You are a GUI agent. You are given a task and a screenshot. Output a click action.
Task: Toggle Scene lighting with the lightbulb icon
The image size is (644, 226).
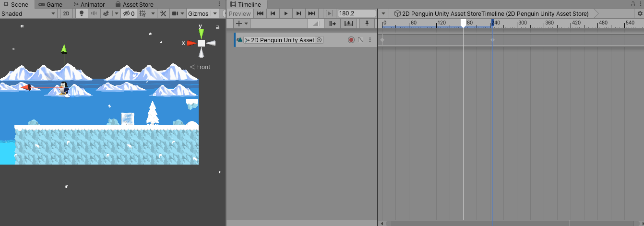pyautogui.click(x=81, y=13)
